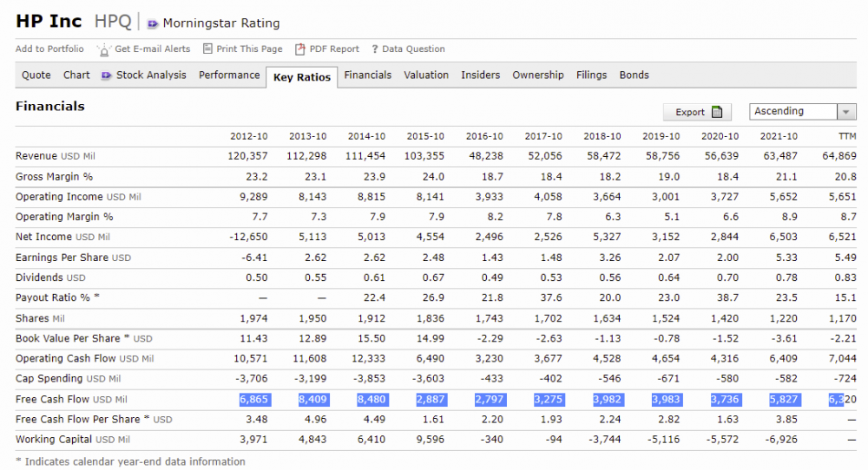Click the Add to Portfolio link
Image resolution: width=868 pixels, height=470 pixels.
(49, 49)
